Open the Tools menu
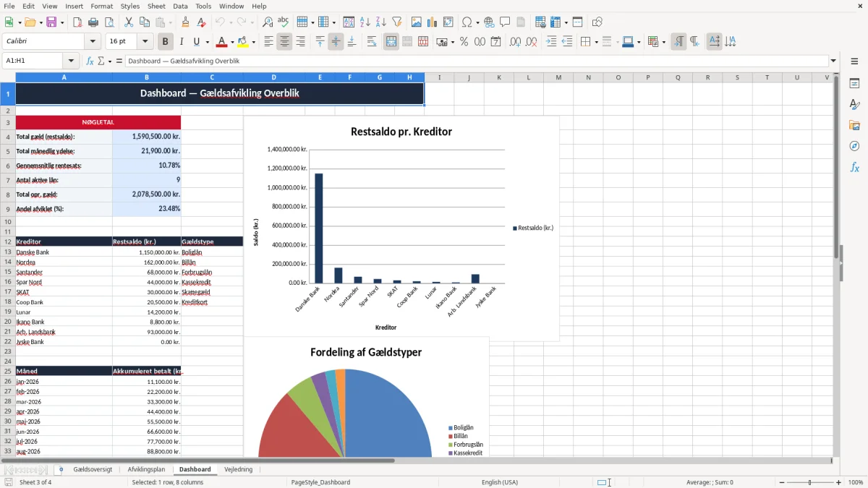The height and width of the screenshot is (488, 868). [203, 6]
